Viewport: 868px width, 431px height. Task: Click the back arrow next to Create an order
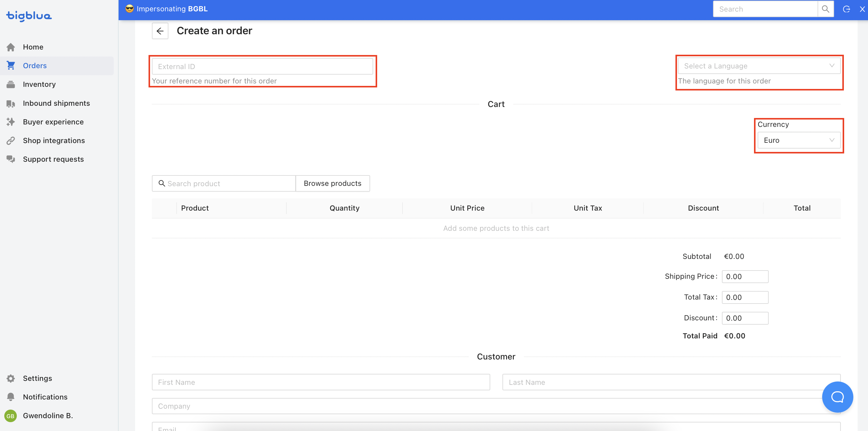click(160, 31)
